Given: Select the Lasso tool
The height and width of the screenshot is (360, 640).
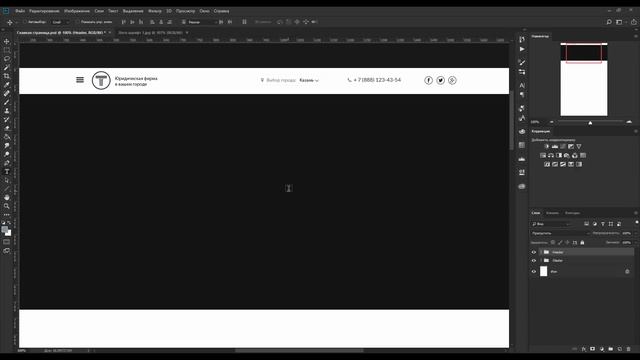Looking at the screenshot, I should (7, 58).
